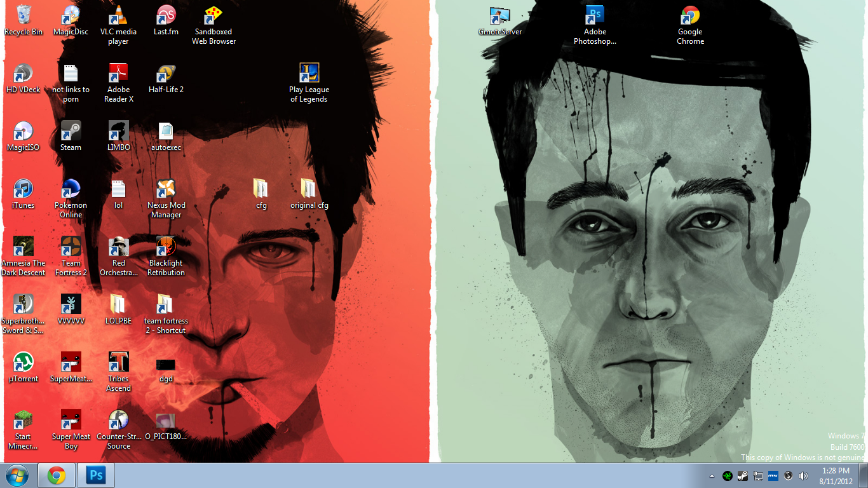Select the LIMBO game shortcut
The width and height of the screenshot is (868, 488).
(x=118, y=132)
